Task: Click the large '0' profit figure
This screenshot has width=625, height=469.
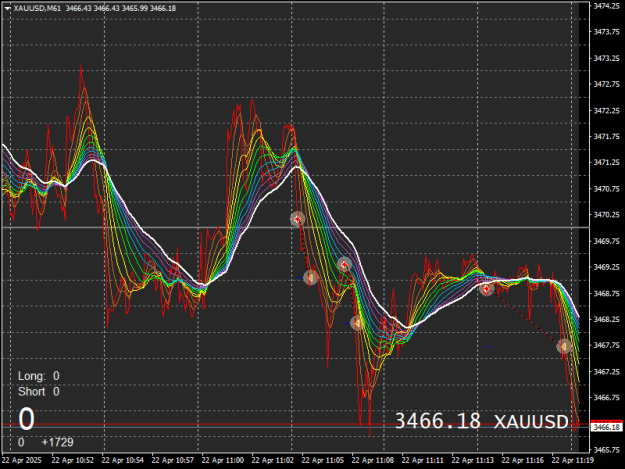Action: (26, 419)
